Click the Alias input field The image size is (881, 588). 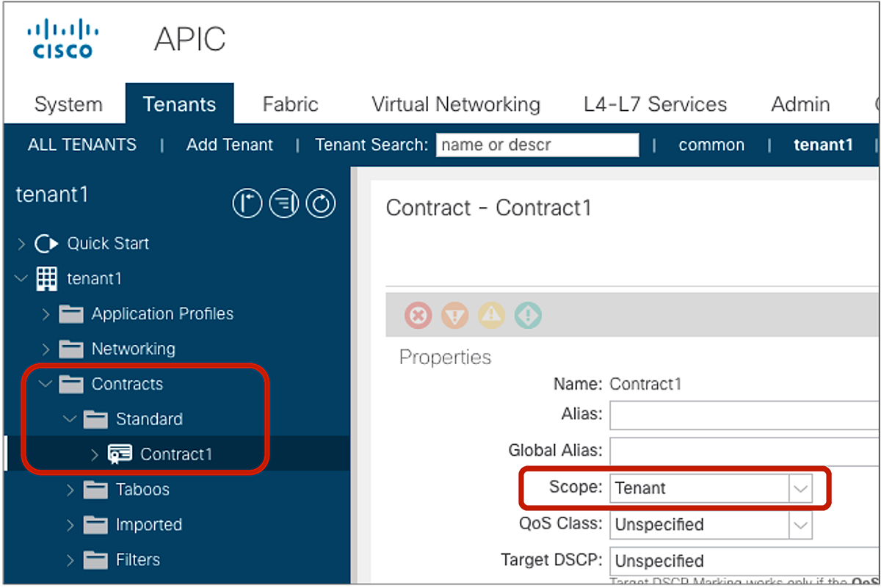click(x=744, y=415)
